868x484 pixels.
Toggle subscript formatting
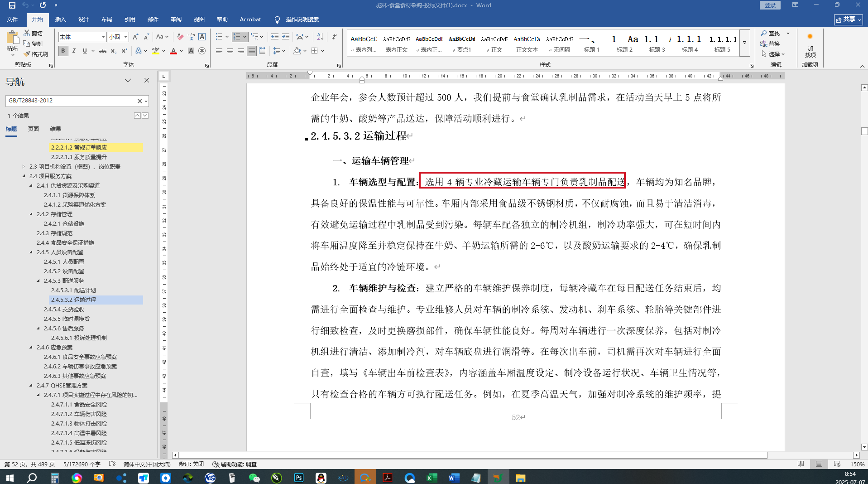(x=114, y=51)
